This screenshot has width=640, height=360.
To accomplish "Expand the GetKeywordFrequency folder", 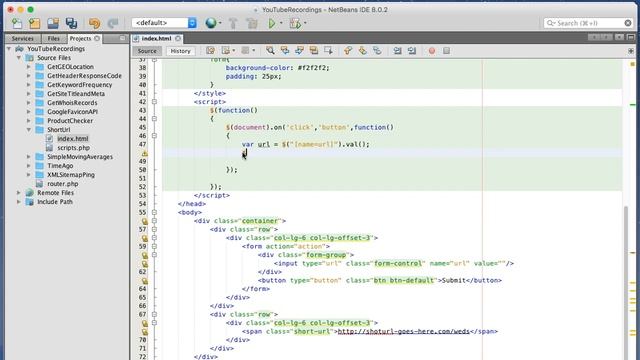I will click(x=29, y=84).
